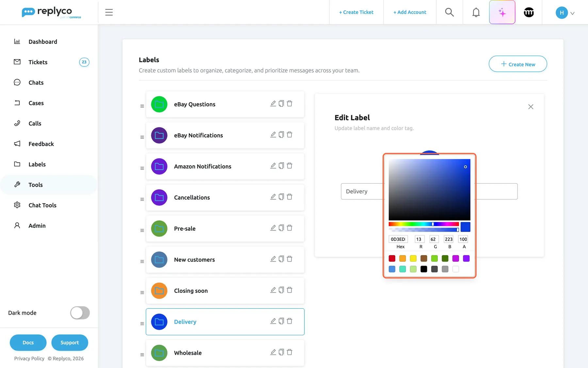Click the black round m logo icon

(x=529, y=12)
